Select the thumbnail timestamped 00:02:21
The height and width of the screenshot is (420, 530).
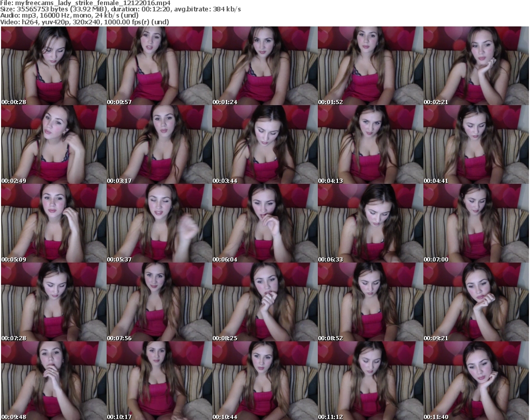[x=476, y=66]
